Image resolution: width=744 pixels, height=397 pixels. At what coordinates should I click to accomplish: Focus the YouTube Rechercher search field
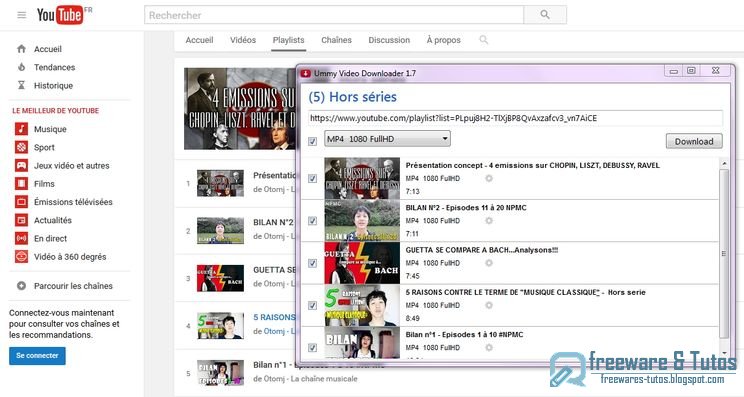coord(334,15)
